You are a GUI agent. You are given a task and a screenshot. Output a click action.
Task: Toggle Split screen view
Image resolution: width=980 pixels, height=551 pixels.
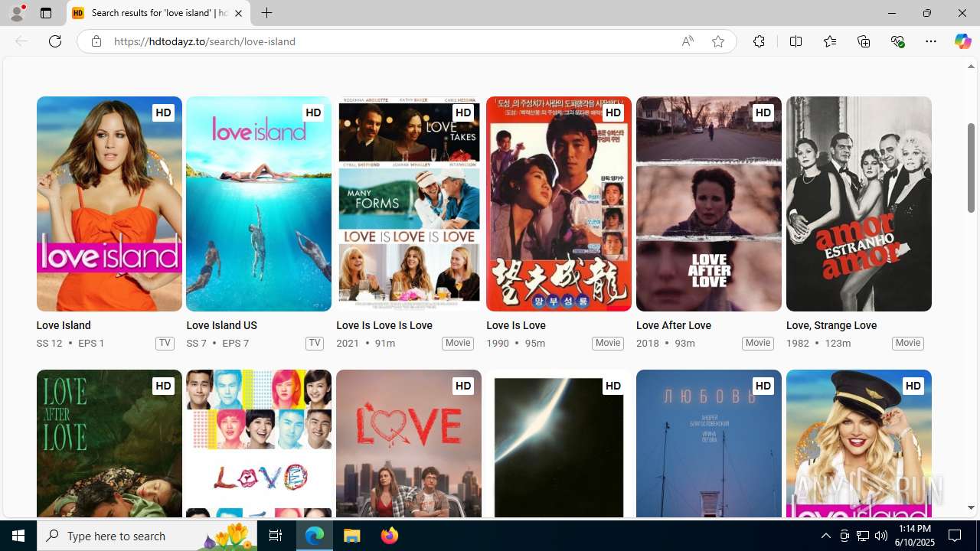click(795, 41)
